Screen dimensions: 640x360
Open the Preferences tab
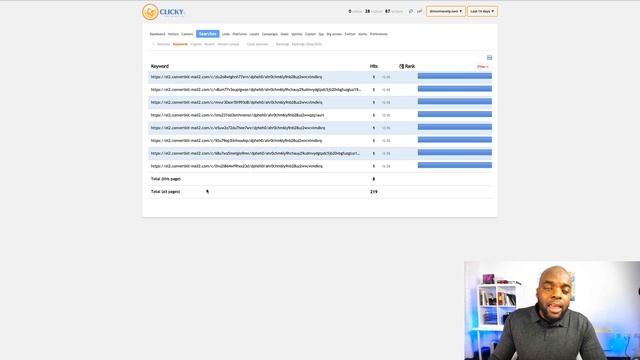tap(379, 34)
